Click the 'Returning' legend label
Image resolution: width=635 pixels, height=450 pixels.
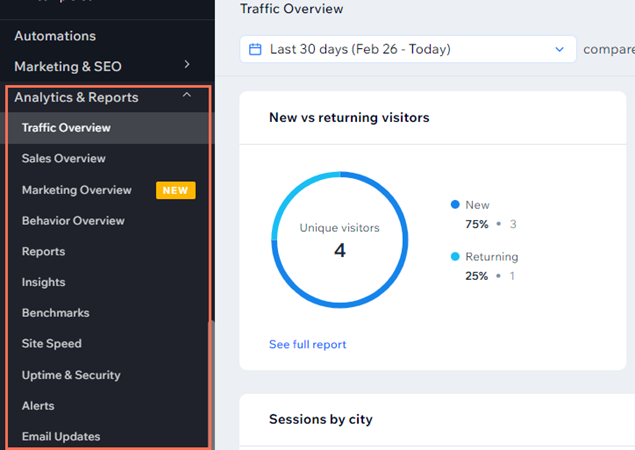(492, 257)
